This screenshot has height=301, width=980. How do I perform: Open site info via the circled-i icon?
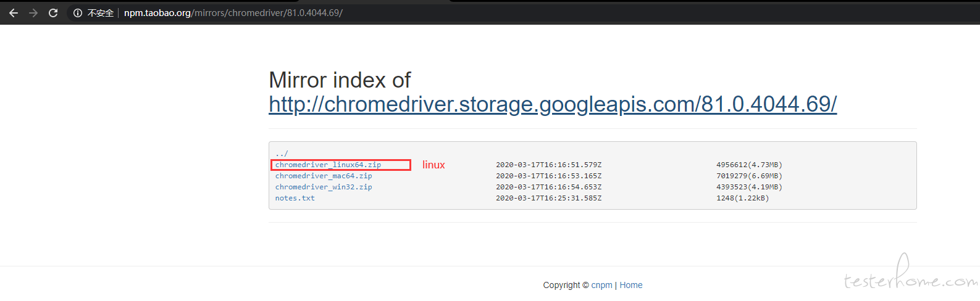pos(78,13)
